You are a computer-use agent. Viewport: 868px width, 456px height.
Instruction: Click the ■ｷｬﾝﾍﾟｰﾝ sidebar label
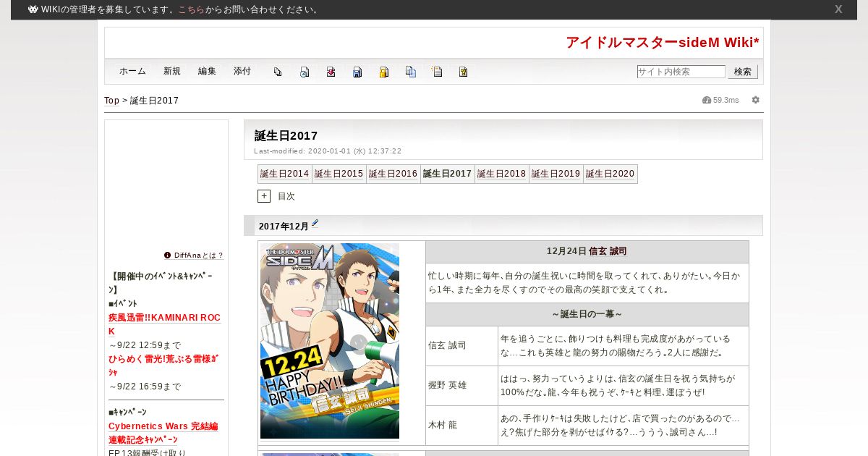pyautogui.click(x=127, y=412)
